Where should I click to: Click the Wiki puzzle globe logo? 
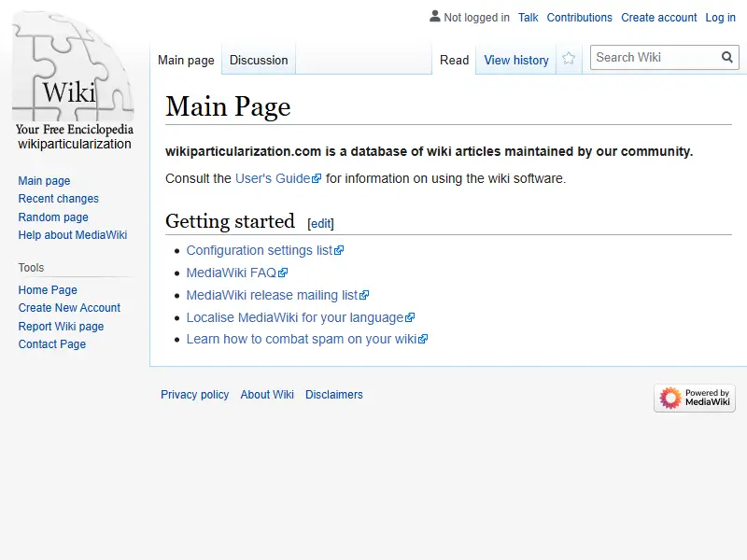click(x=73, y=66)
